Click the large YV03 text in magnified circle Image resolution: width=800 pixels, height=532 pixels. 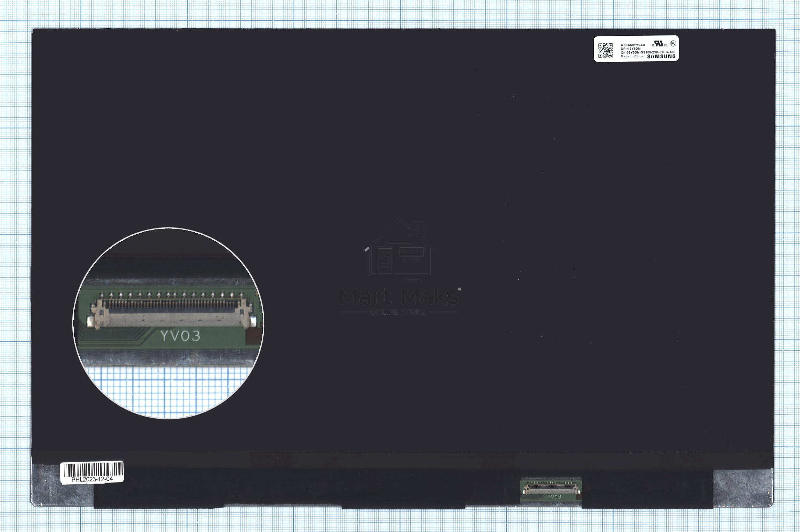[180, 336]
